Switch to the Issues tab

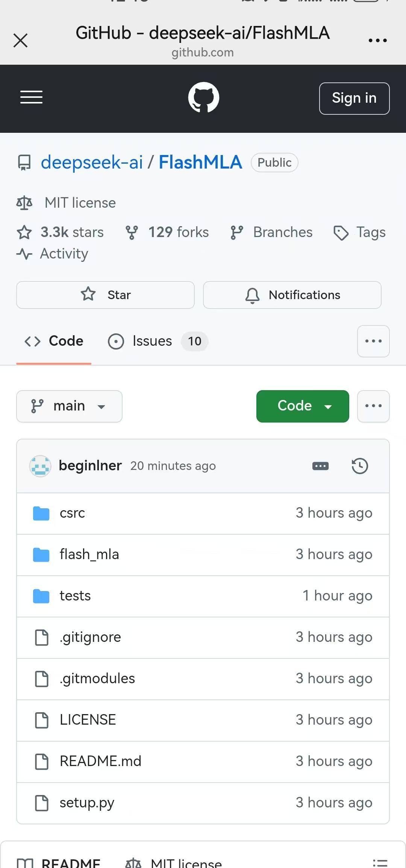[158, 341]
